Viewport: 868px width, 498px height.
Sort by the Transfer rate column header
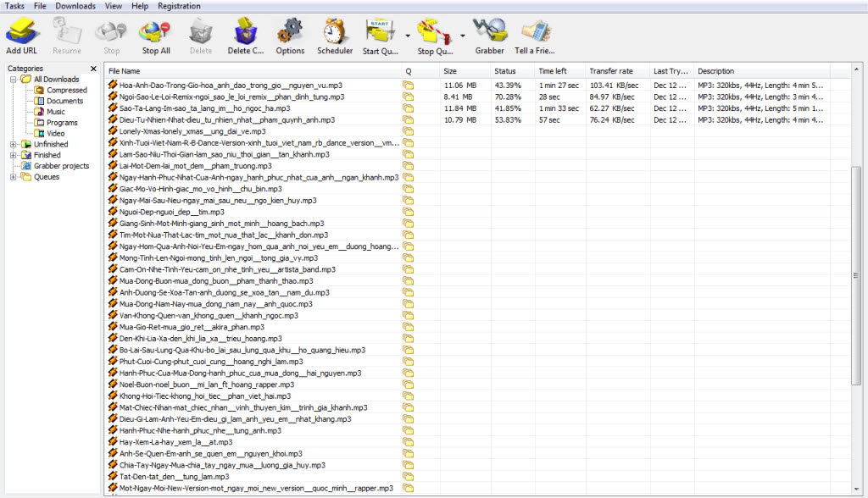[x=609, y=71]
